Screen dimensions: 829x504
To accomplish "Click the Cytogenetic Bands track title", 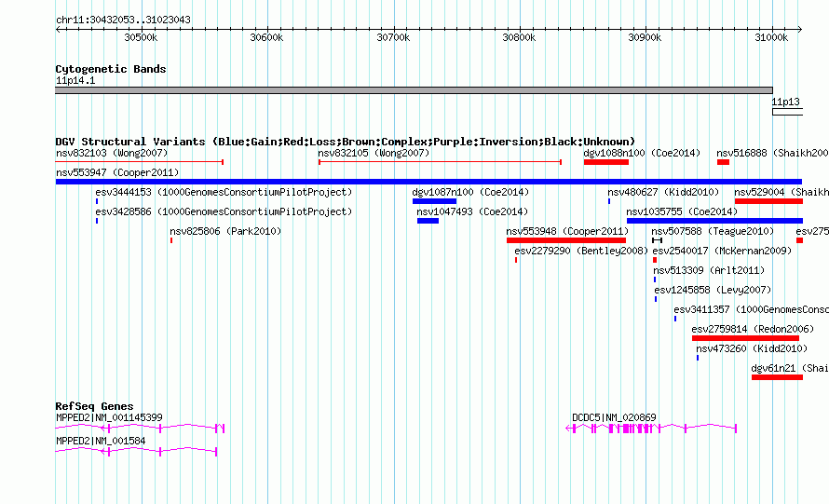I will point(111,69).
